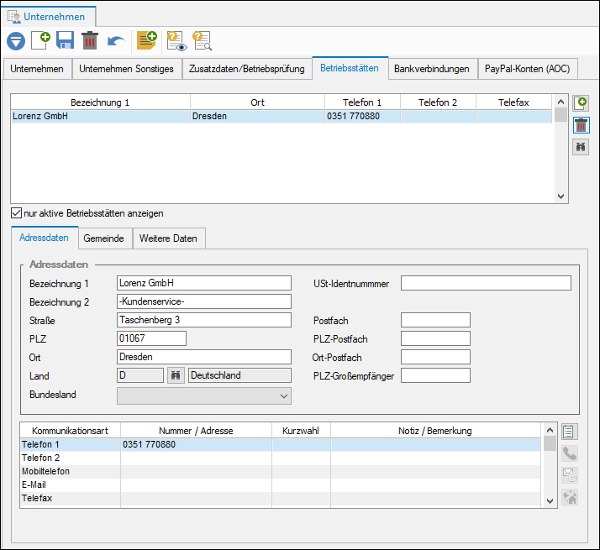The height and width of the screenshot is (550, 600).
Task: Click the Straße field with Taschenberg 3
Action: (x=204, y=320)
